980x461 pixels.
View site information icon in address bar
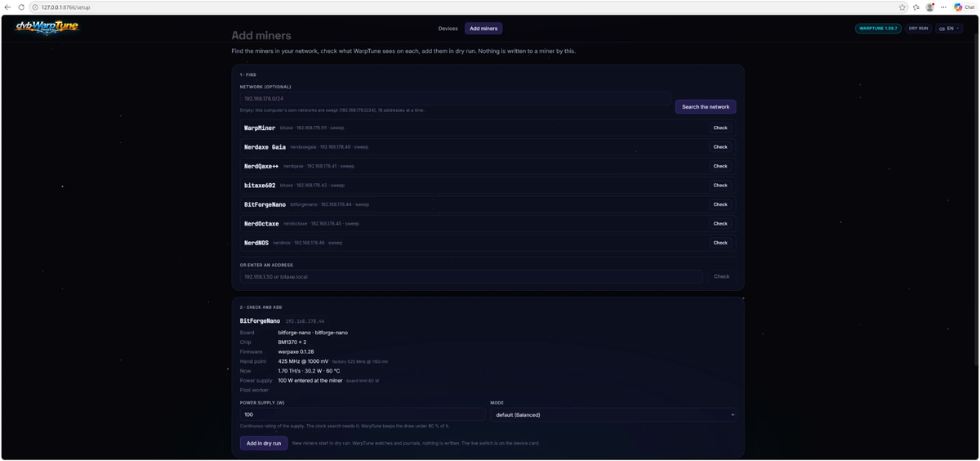pos(35,7)
